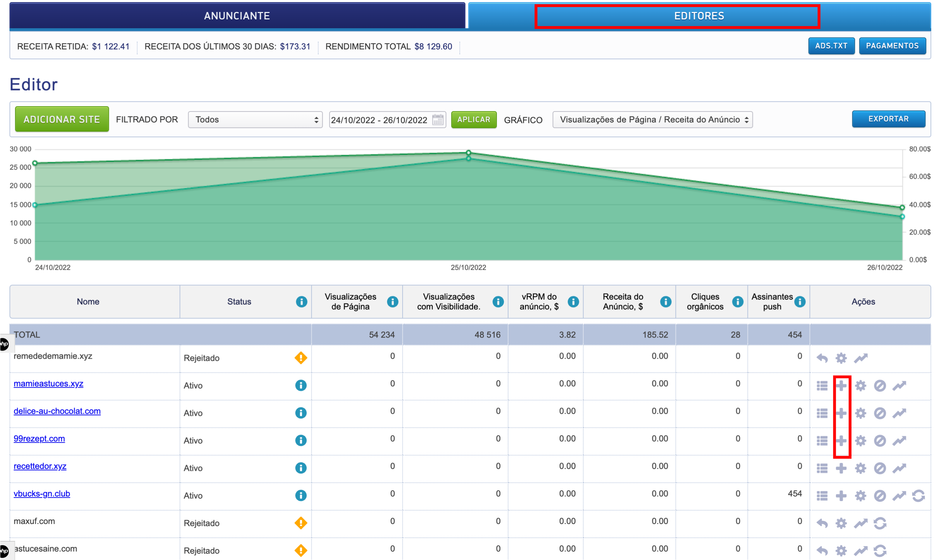Screen dimensions: 940x560
Task: Click return arrow icon for remededemamie.xyz
Action: (822, 358)
